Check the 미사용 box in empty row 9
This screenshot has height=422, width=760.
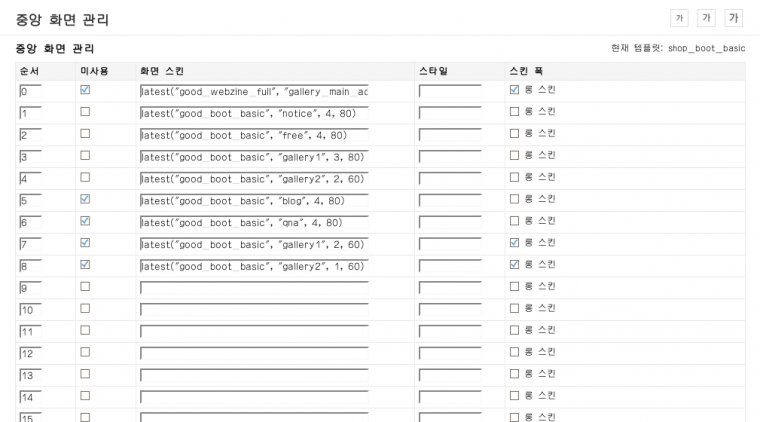[x=85, y=286]
